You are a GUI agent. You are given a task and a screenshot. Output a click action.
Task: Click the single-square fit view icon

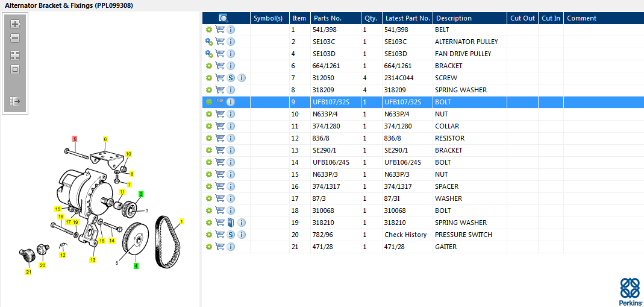click(x=15, y=69)
